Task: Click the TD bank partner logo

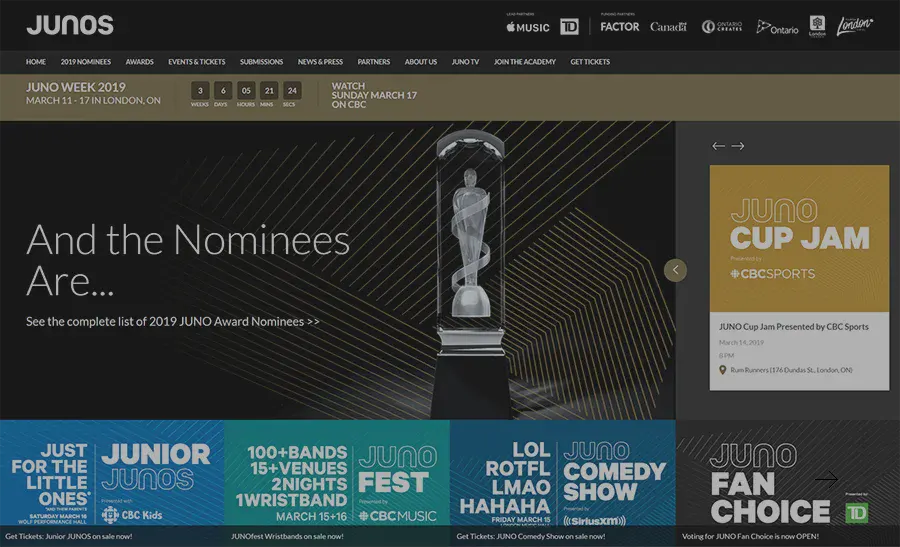Action: (x=569, y=27)
